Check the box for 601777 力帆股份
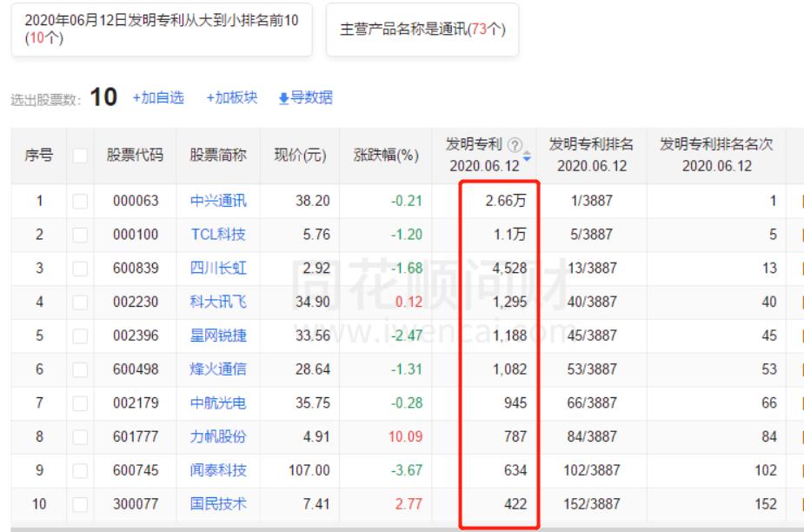The width and height of the screenshot is (804, 532). [80, 436]
